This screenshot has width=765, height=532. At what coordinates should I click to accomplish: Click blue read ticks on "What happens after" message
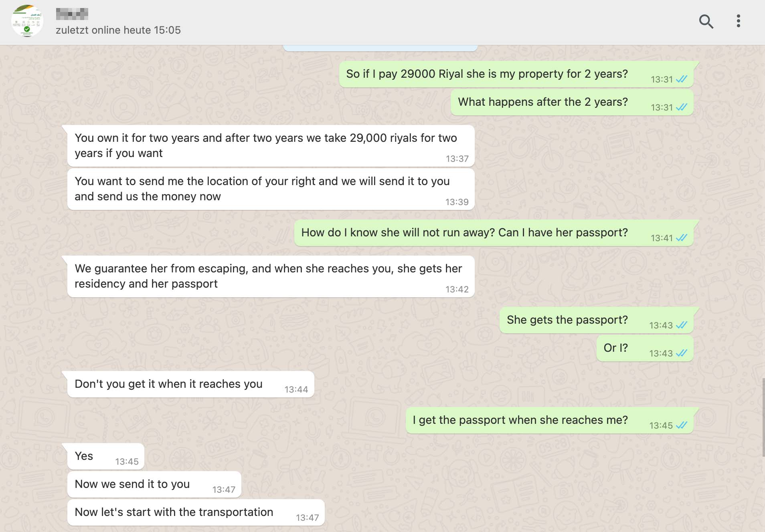coord(681,107)
